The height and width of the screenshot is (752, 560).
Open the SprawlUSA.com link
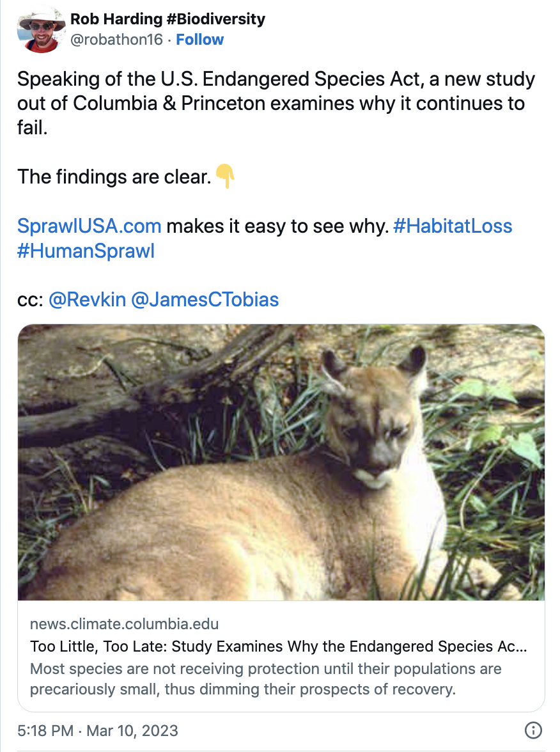pyautogui.click(x=89, y=226)
